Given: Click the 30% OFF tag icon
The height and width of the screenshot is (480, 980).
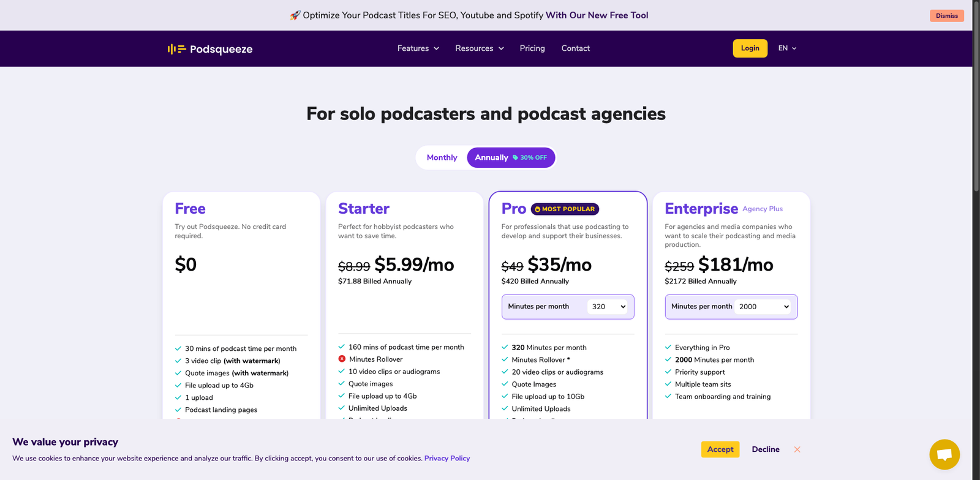Looking at the screenshot, I should tap(515, 158).
